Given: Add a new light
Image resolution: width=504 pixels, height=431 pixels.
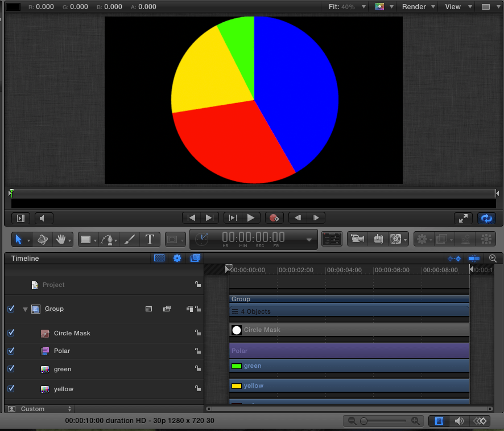Looking at the screenshot, I should coord(378,239).
